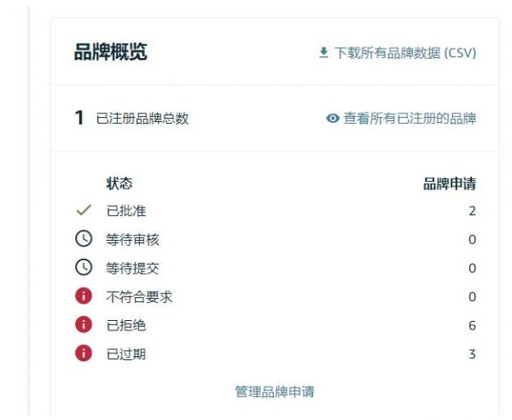Click the 品牌申请 column header

[x=450, y=184]
